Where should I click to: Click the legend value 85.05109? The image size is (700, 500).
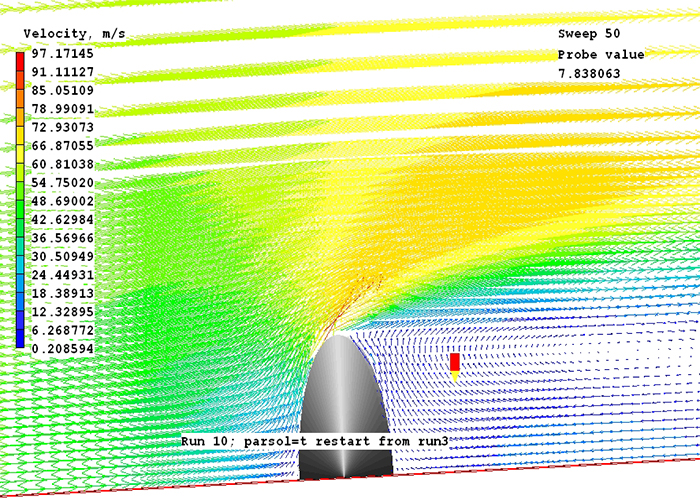coord(62,91)
